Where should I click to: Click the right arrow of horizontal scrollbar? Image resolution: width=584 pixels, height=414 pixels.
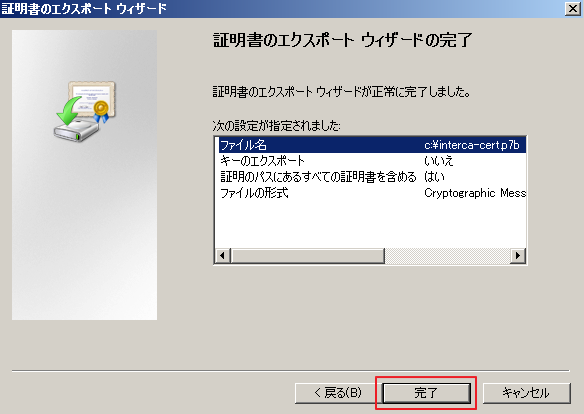[x=518, y=256]
